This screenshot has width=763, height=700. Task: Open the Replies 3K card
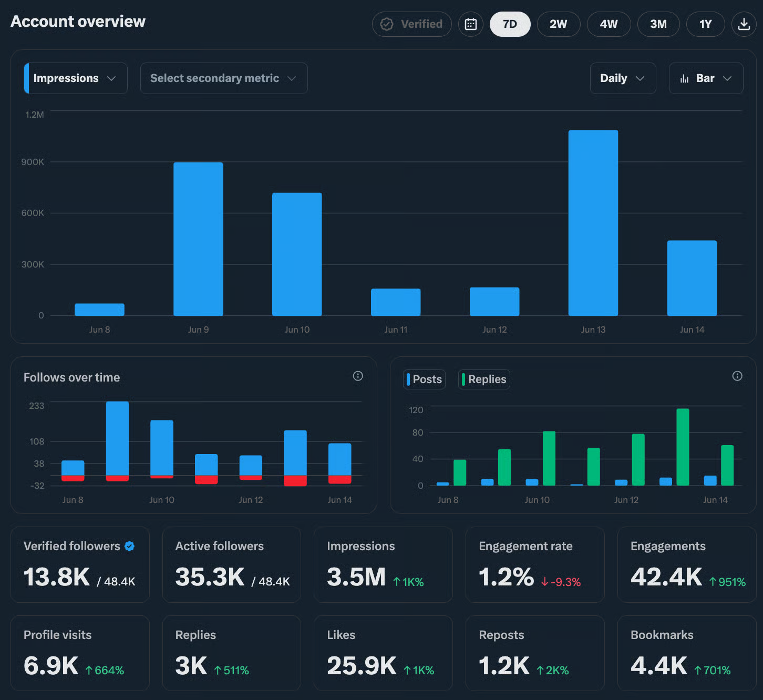coord(232,653)
